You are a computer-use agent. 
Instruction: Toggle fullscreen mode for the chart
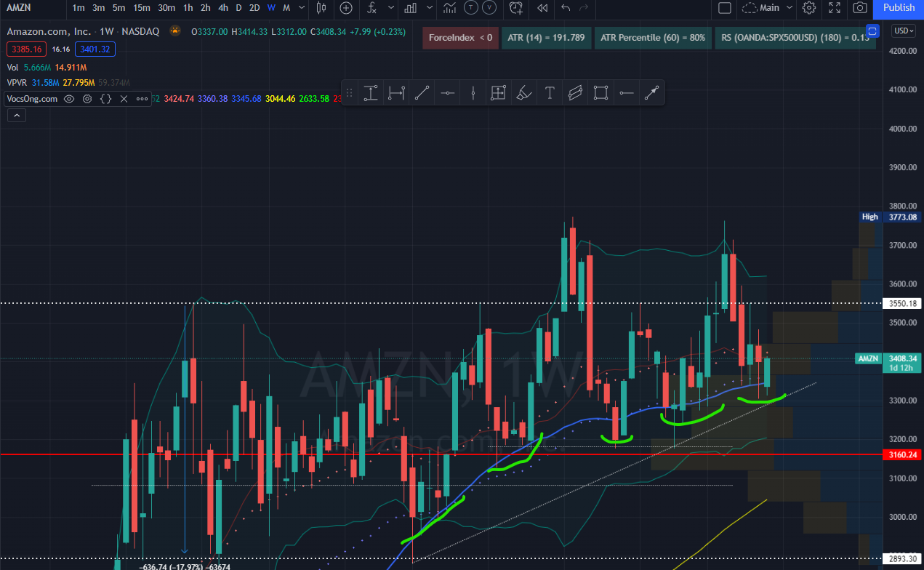(835, 8)
